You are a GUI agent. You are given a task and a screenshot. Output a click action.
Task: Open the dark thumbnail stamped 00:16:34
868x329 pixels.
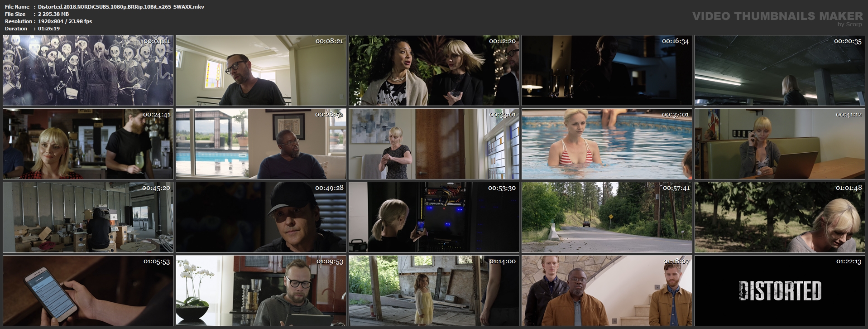coord(607,70)
